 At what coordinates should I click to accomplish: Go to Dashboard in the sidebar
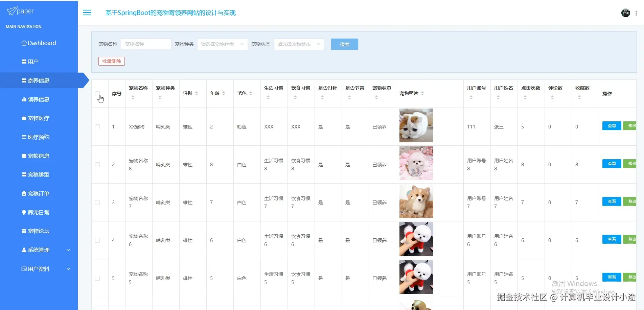[39, 43]
